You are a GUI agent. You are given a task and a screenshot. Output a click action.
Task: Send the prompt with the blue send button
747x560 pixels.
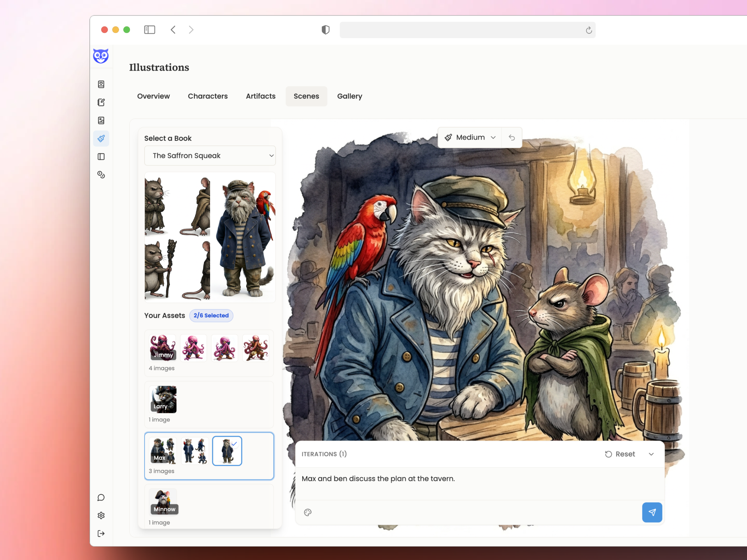652,512
